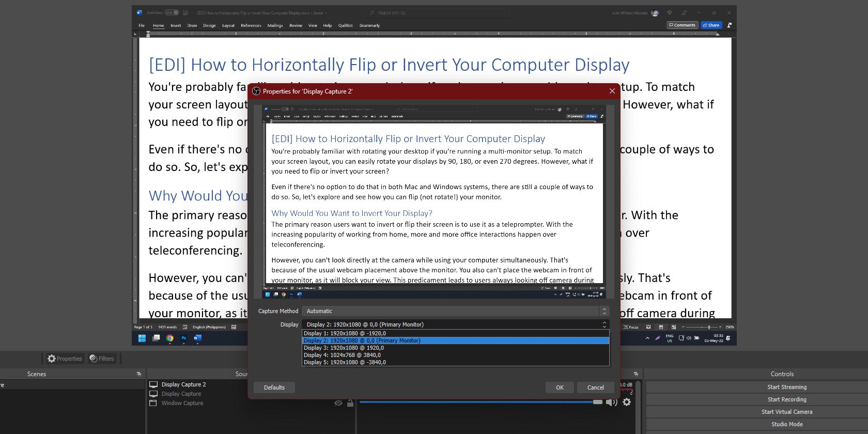Screen dimensions: 868x434
Task: Open Grammarly tab in Word
Action: pos(369,25)
